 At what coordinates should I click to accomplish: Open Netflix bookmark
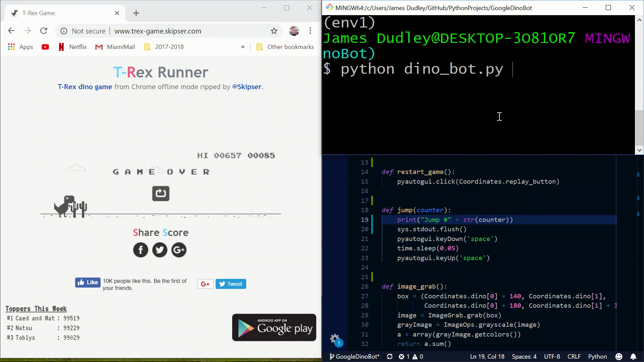(x=73, y=47)
